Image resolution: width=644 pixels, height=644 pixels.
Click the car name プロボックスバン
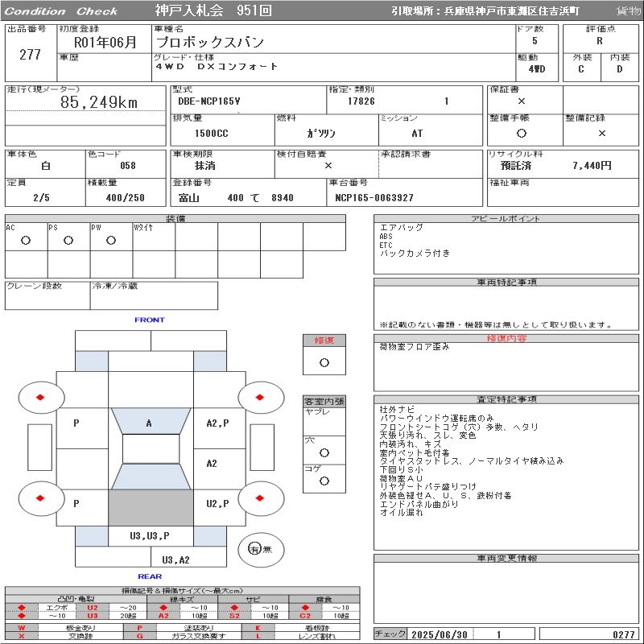pos(210,43)
